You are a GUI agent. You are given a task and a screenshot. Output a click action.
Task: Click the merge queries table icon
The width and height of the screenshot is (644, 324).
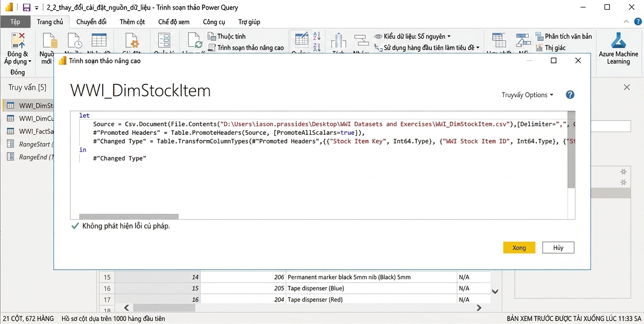coord(499,40)
